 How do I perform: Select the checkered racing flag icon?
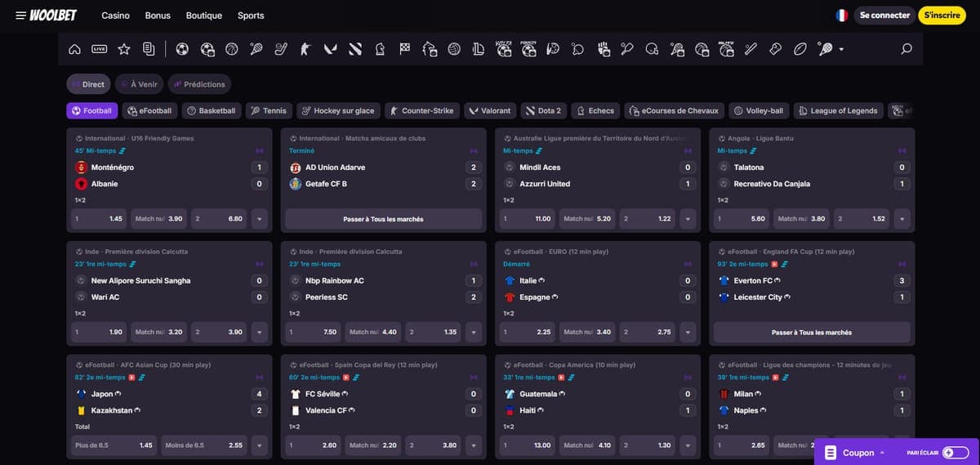(404, 49)
